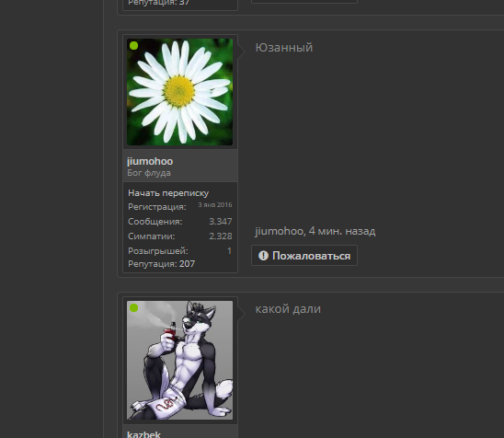Viewport: 504px width, 438px height.
Task: Click the jiumohoo username in the profile card
Action: click(x=150, y=161)
